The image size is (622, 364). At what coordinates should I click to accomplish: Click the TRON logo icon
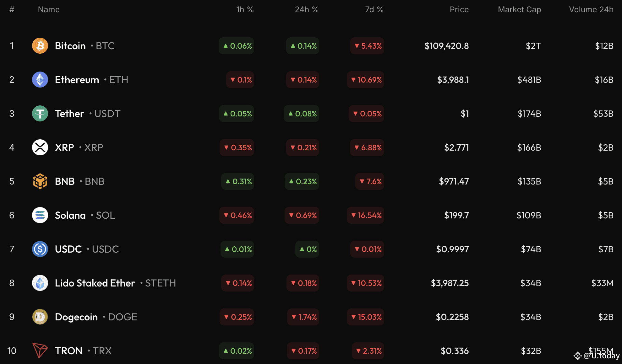(40, 351)
